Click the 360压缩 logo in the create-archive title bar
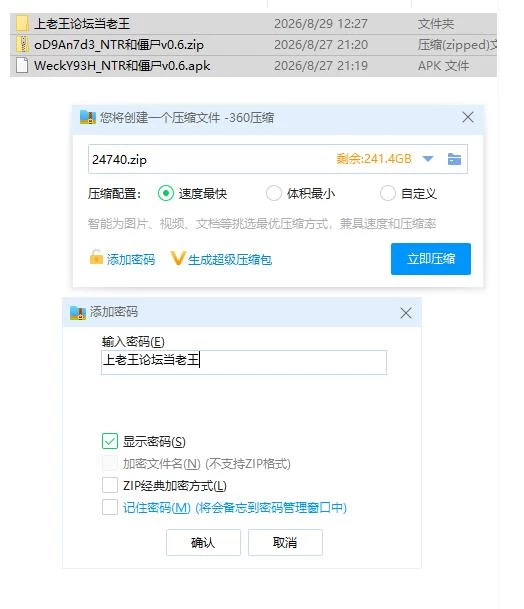The height and width of the screenshot is (609, 524). click(x=87, y=117)
